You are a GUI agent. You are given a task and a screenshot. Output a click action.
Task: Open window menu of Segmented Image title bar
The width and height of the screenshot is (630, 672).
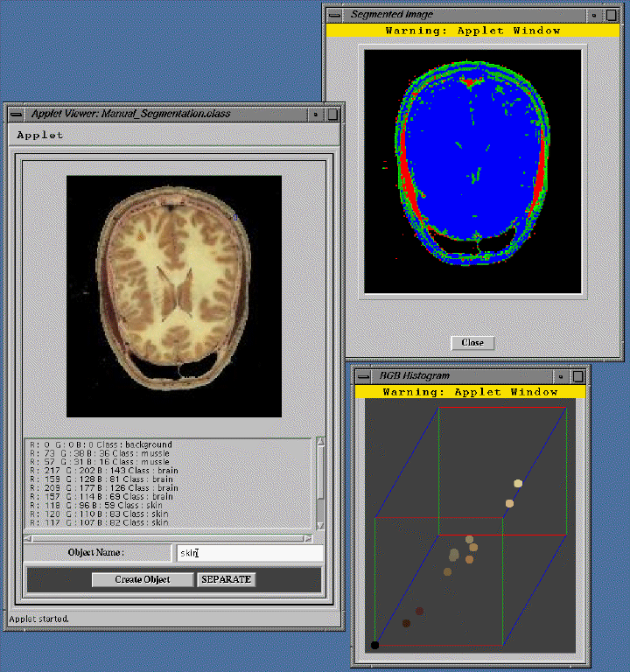point(336,15)
